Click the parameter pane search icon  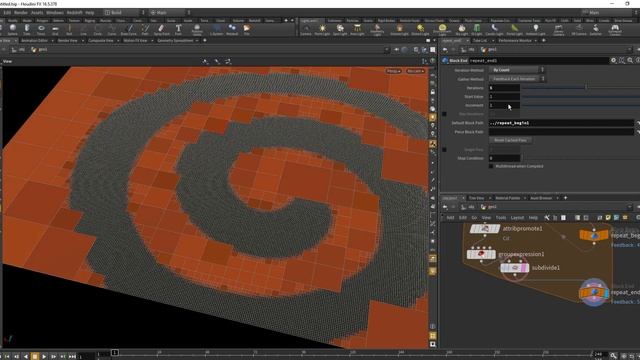[630, 60]
